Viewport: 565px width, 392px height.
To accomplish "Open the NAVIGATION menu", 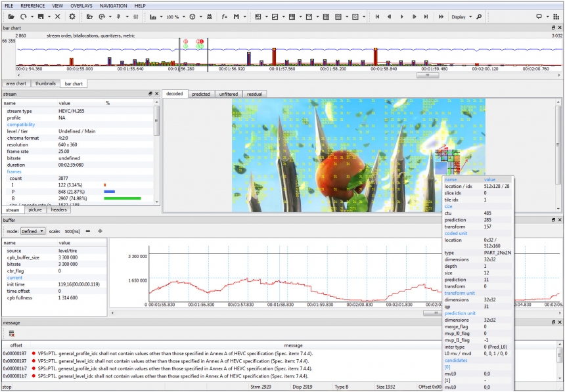I will pos(113,6).
